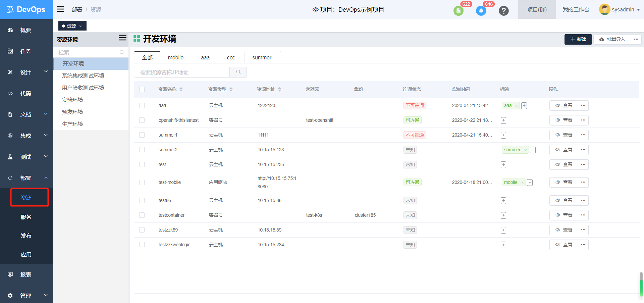The image size is (644, 303).
Task: Add a tag to test86 row
Action: pos(503,201)
